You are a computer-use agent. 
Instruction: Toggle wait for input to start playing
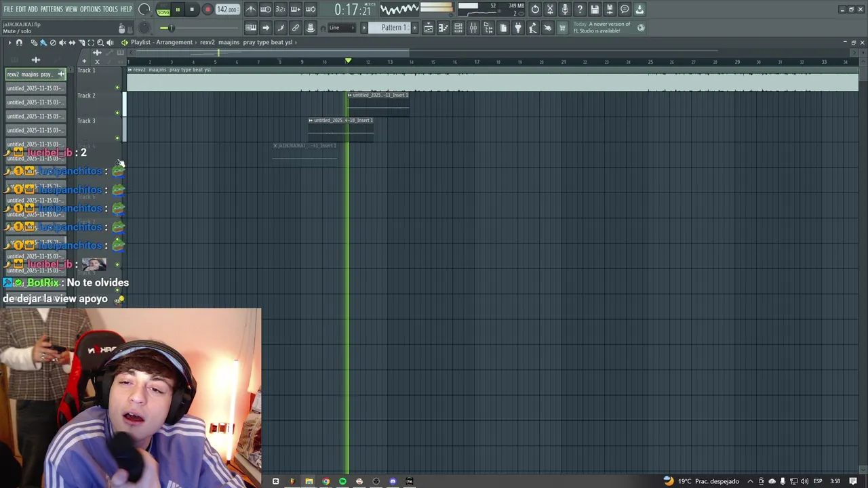point(266,9)
